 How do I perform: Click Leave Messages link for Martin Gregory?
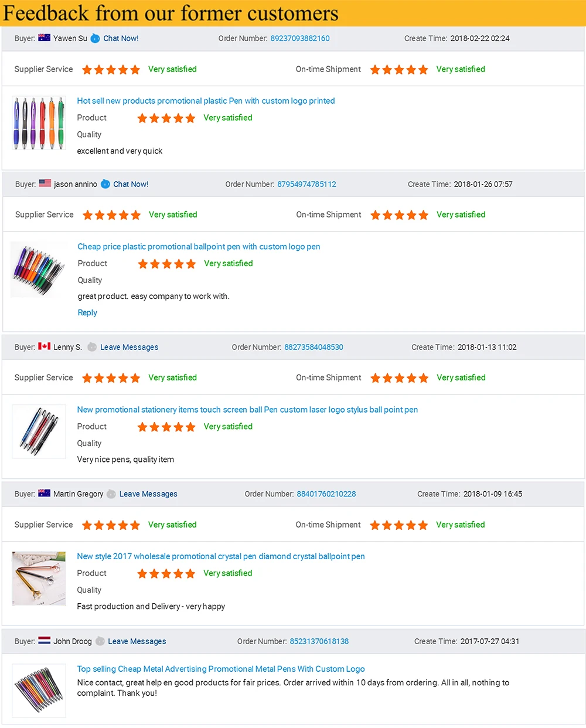(148, 494)
